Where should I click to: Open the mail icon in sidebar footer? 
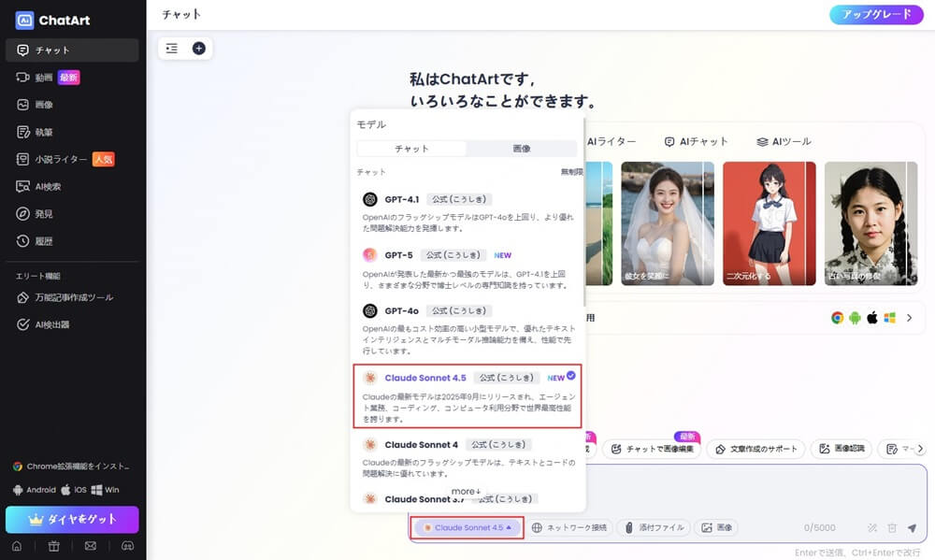[91, 546]
